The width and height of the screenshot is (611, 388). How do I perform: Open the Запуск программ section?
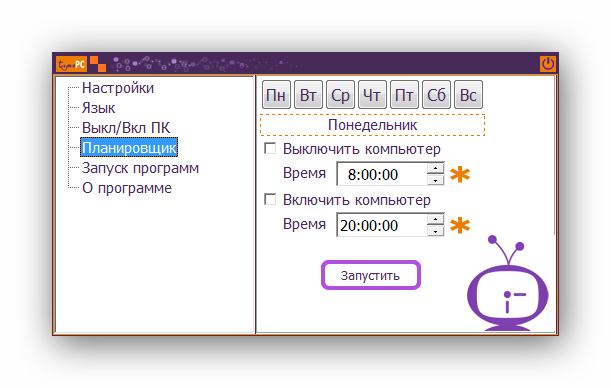tap(140, 168)
